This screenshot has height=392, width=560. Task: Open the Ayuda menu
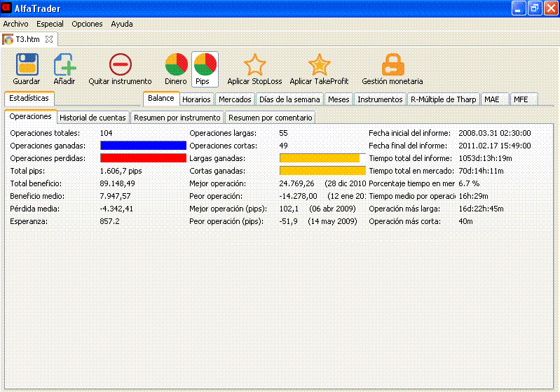point(122,24)
